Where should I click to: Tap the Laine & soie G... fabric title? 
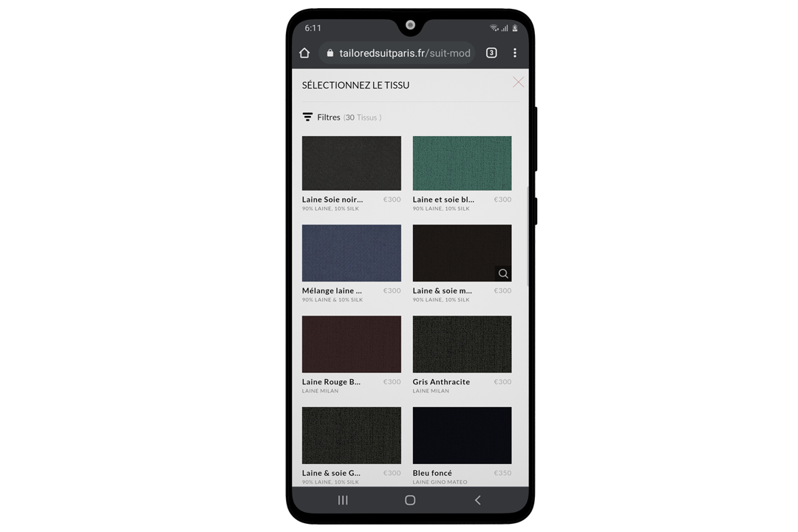332,473
